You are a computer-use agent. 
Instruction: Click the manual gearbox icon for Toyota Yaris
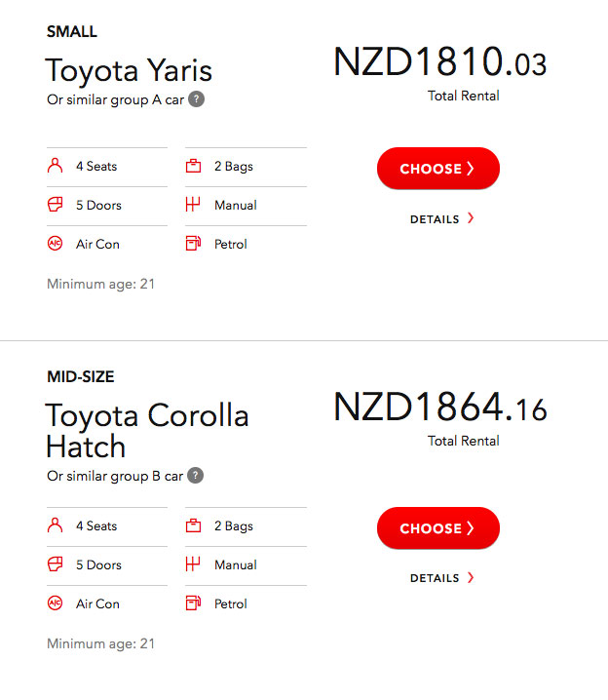click(193, 205)
